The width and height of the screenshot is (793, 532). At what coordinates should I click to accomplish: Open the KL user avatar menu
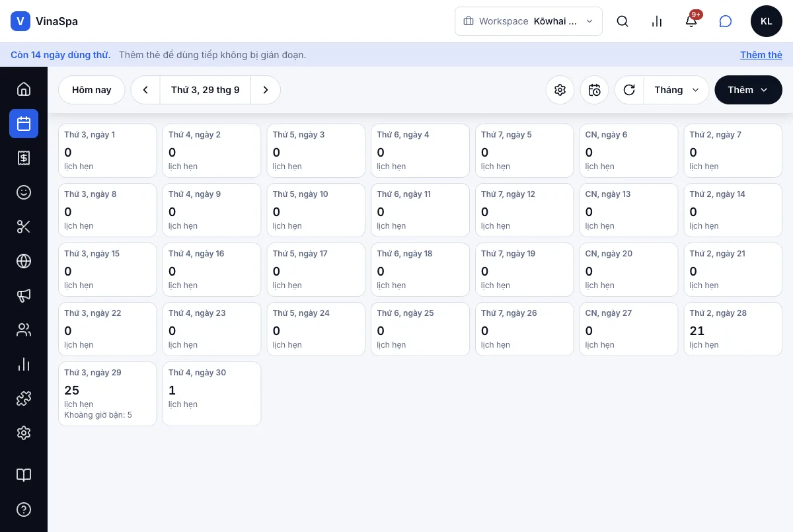pyautogui.click(x=767, y=21)
